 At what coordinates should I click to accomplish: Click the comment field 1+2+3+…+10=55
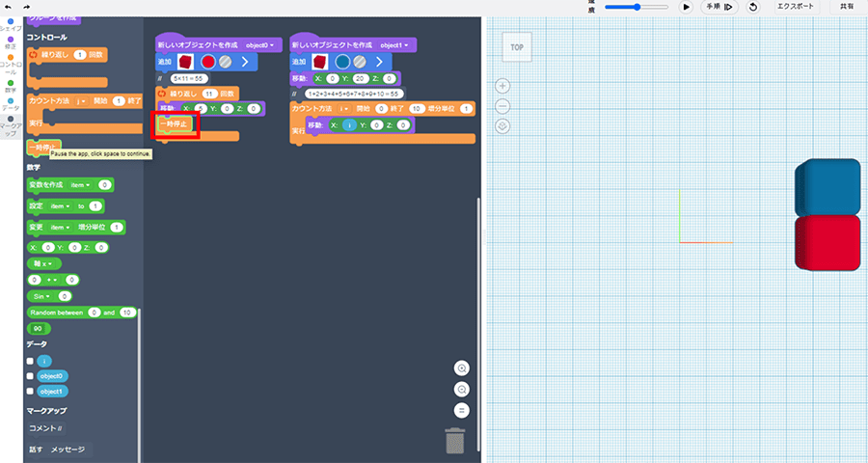(x=353, y=94)
